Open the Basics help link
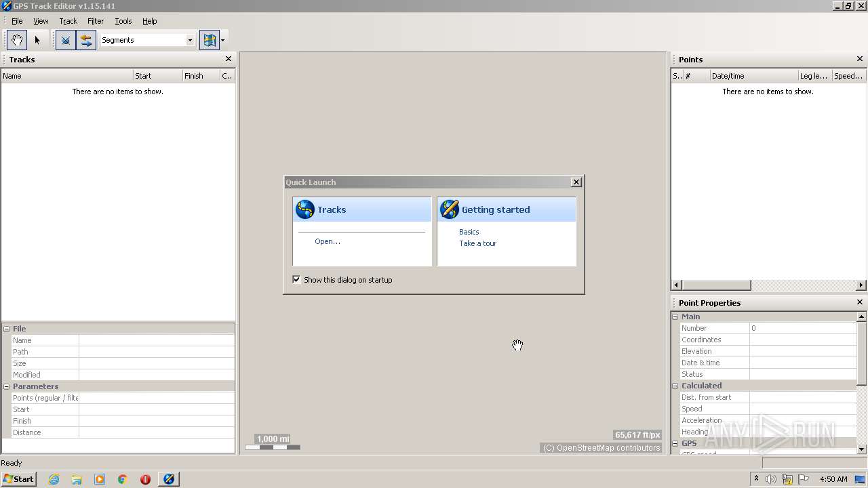This screenshot has height=488, width=868. [x=469, y=232]
